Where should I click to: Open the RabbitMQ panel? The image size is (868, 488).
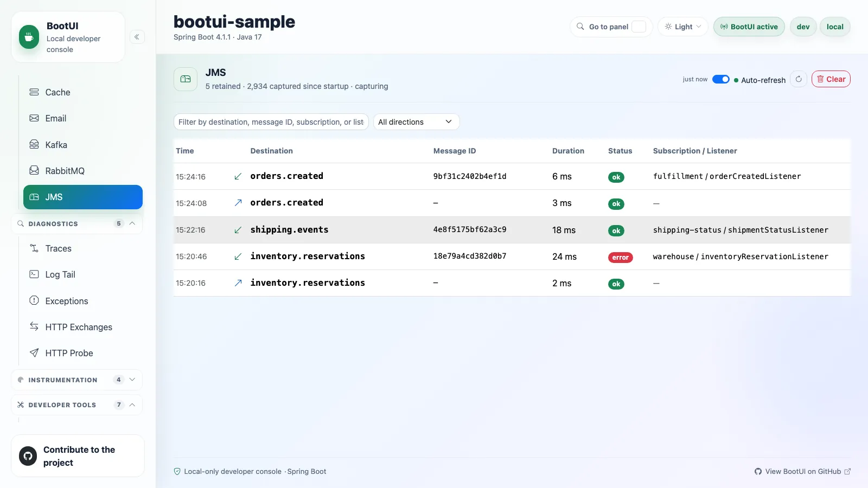click(83, 171)
